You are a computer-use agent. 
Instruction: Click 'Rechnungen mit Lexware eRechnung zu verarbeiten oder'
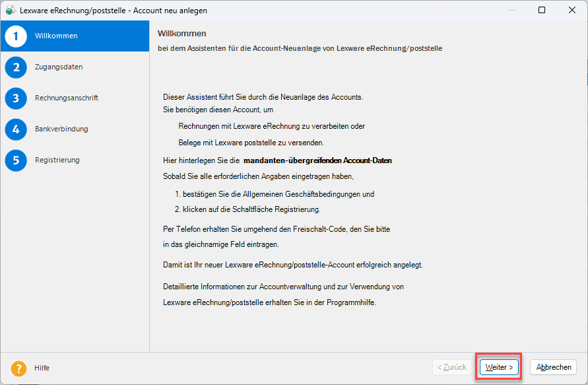[272, 126]
